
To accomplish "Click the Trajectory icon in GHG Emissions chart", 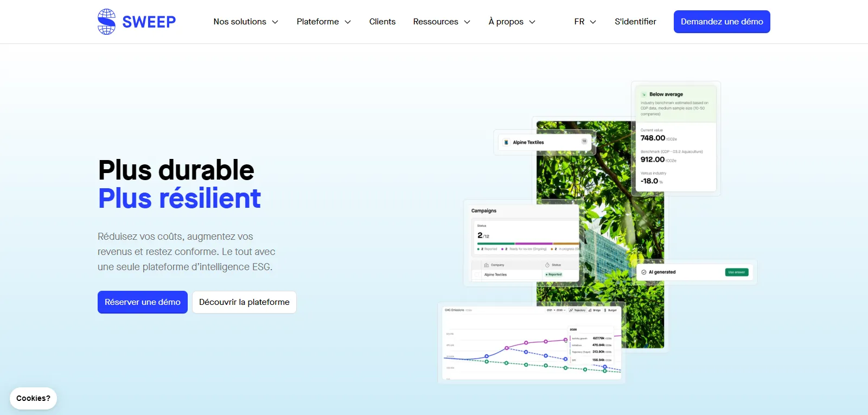I will [x=571, y=310].
